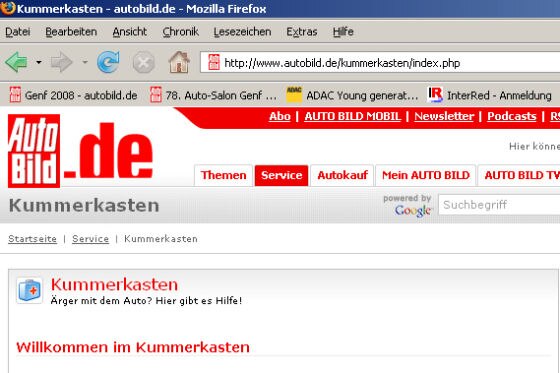
Task: Open the Datei menu
Action: point(18,32)
